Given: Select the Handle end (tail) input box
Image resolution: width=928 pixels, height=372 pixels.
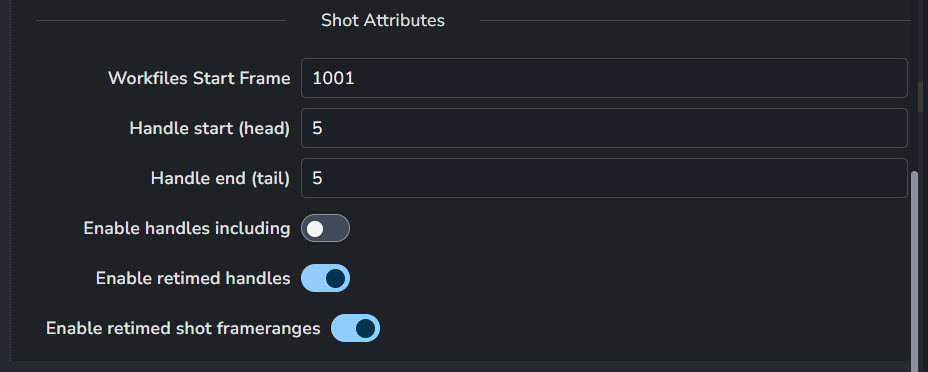Looking at the screenshot, I should tap(604, 178).
